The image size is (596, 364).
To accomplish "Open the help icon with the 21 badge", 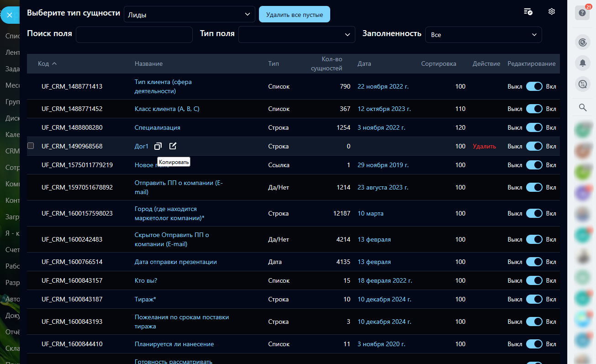I will click(582, 13).
